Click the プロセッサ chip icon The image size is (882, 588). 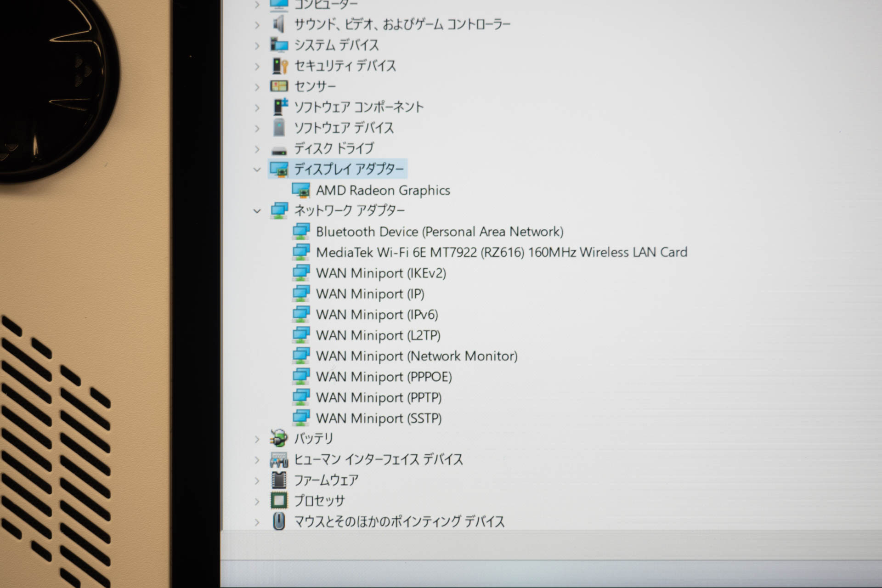(x=278, y=501)
